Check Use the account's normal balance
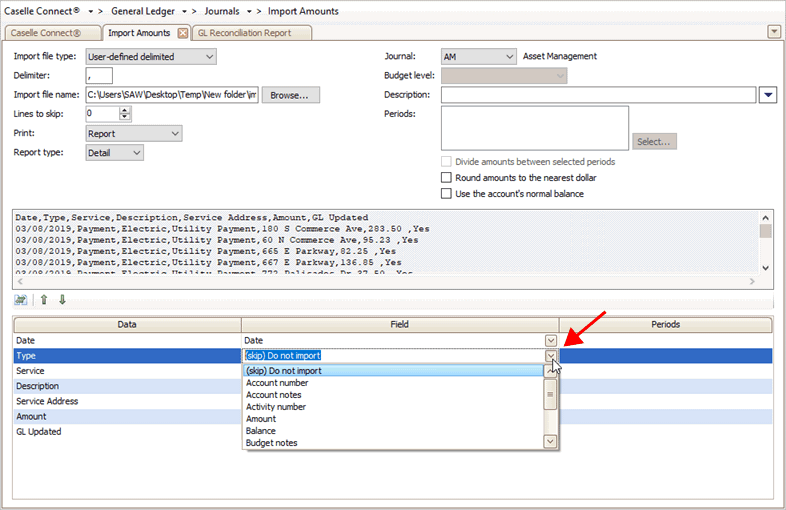 click(x=447, y=194)
